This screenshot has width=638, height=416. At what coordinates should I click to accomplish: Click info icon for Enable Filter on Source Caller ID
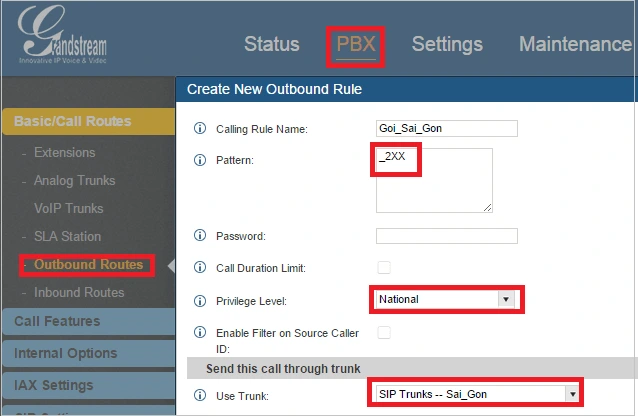(197, 332)
